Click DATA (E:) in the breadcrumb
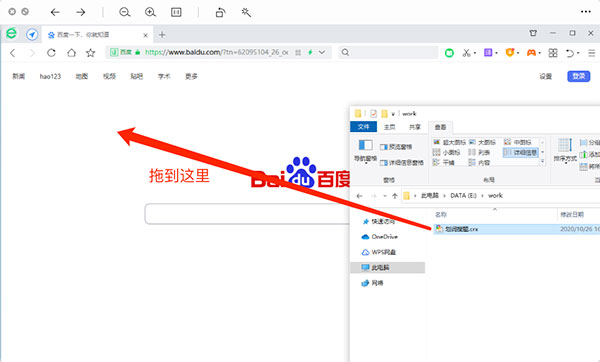 click(x=463, y=196)
